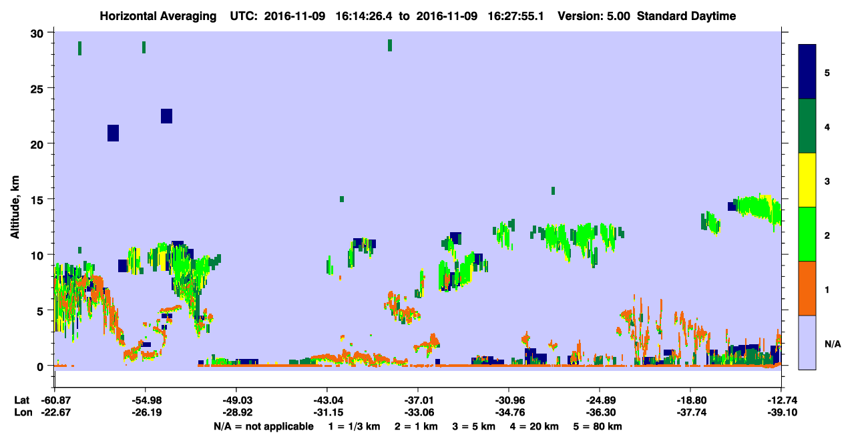Click the legend text '4 = 20 km'
This screenshot has height=445, width=868.
point(533,426)
